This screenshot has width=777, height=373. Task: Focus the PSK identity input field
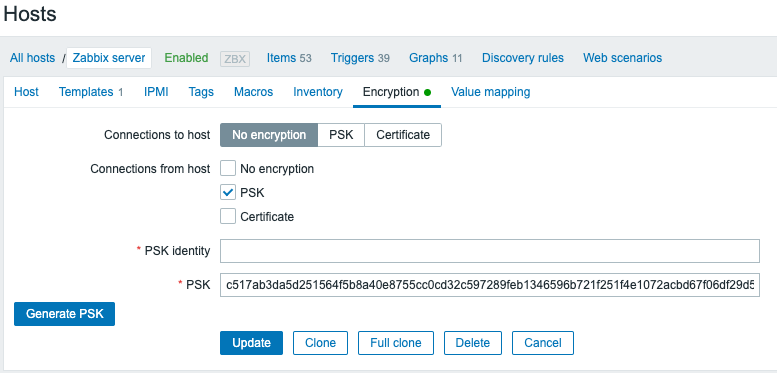pos(490,251)
